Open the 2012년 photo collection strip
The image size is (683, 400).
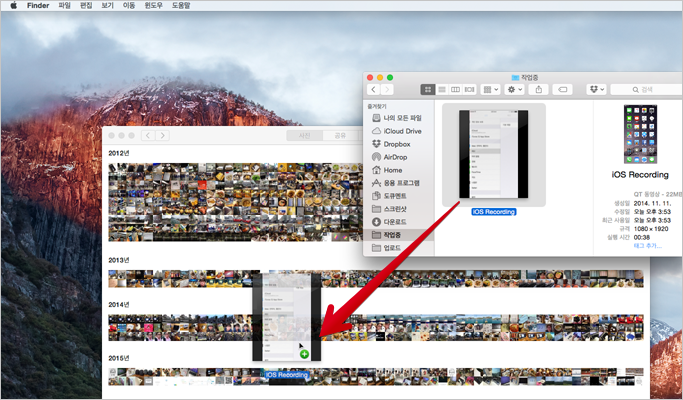tap(235, 202)
